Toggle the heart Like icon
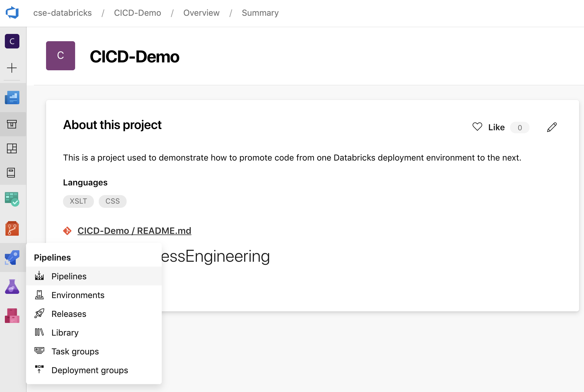The image size is (584, 392). (x=477, y=127)
